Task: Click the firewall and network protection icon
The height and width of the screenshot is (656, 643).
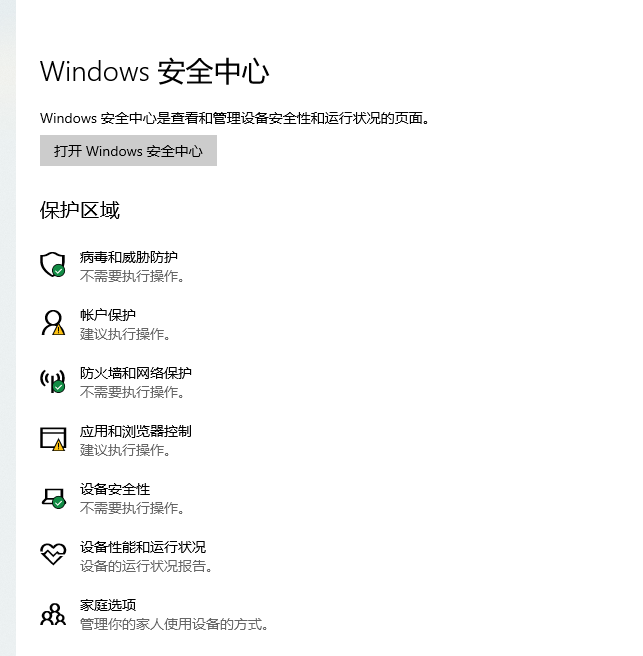Action: 52,380
